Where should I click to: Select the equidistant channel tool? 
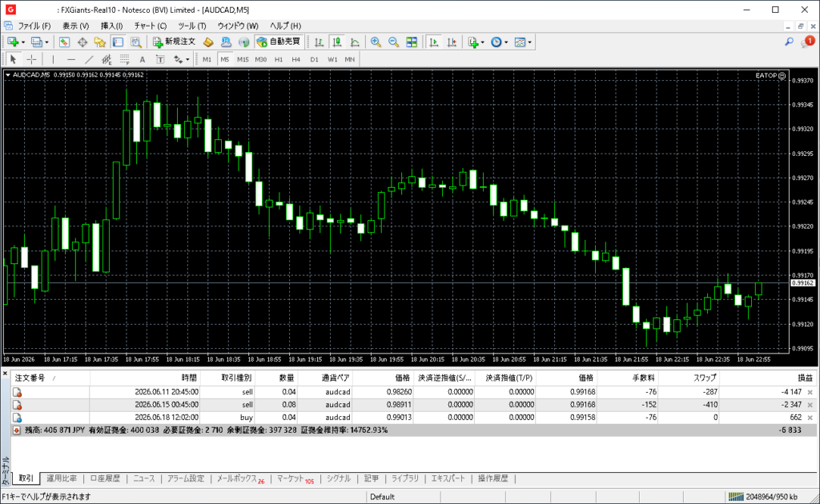point(107,59)
